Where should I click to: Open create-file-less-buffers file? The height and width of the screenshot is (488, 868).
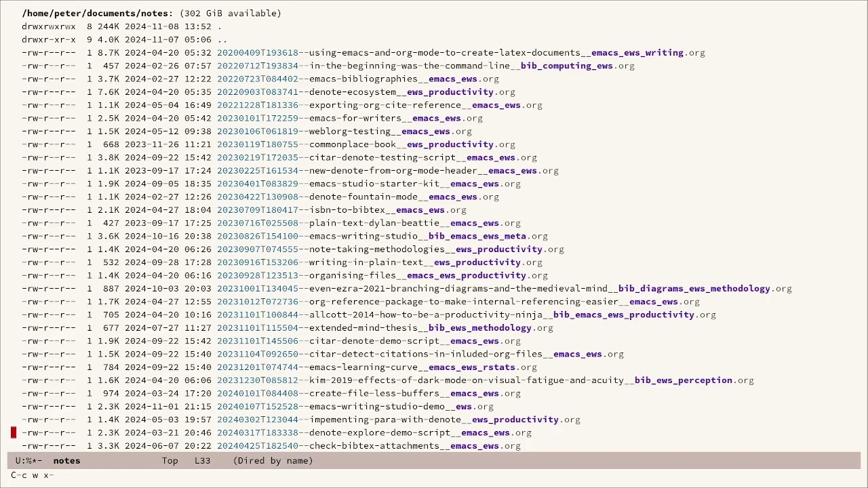pyautogui.click(x=369, y=393)
